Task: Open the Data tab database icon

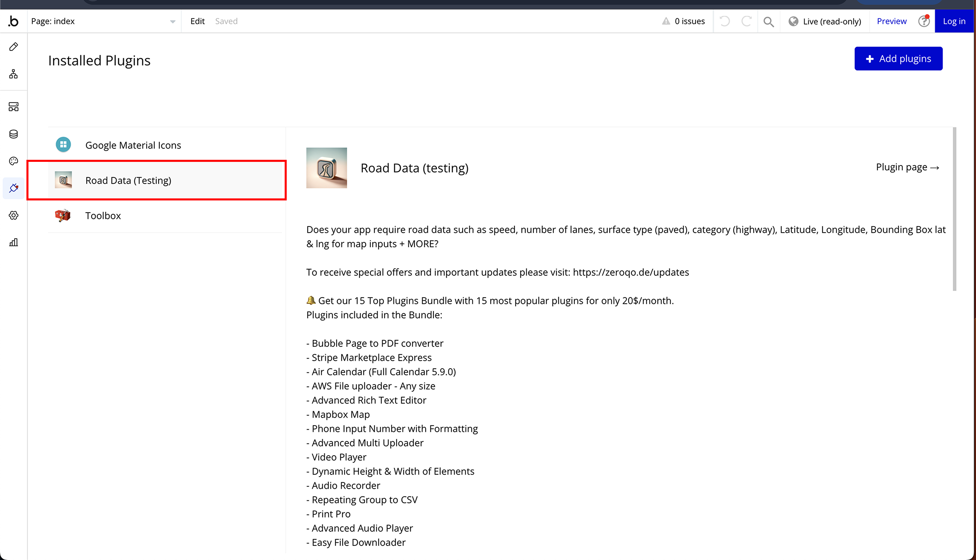Action: click(x=14, y=134)
